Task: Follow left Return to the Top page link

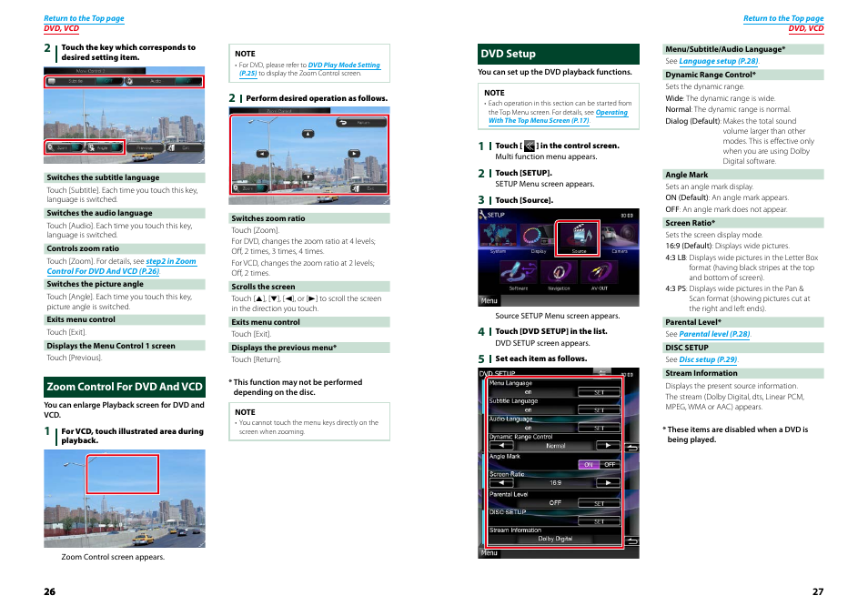Action: tap(84, 18)
